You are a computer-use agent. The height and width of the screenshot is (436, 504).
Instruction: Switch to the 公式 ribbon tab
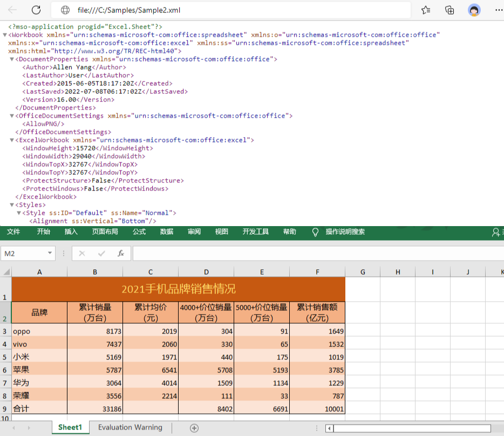(x=139, y=232)
